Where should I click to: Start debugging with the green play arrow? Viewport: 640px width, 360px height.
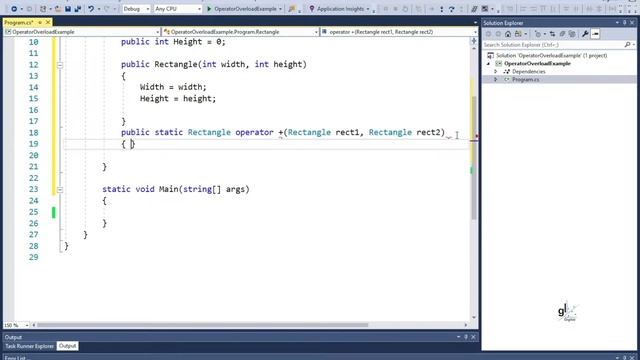click(x=209, y=9)
